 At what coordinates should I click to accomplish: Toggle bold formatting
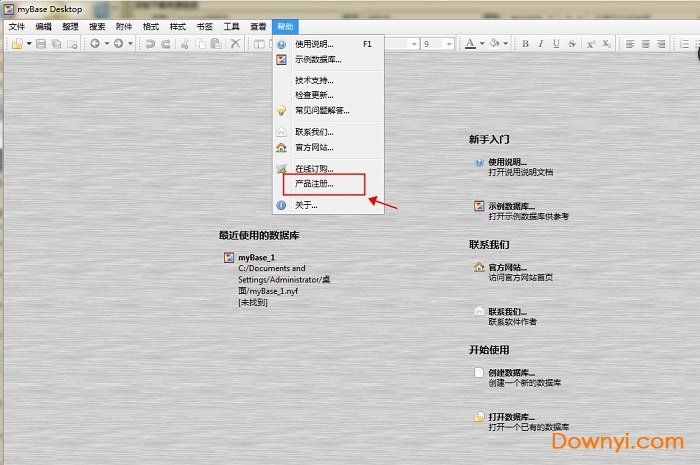click(x=525, y=44)
